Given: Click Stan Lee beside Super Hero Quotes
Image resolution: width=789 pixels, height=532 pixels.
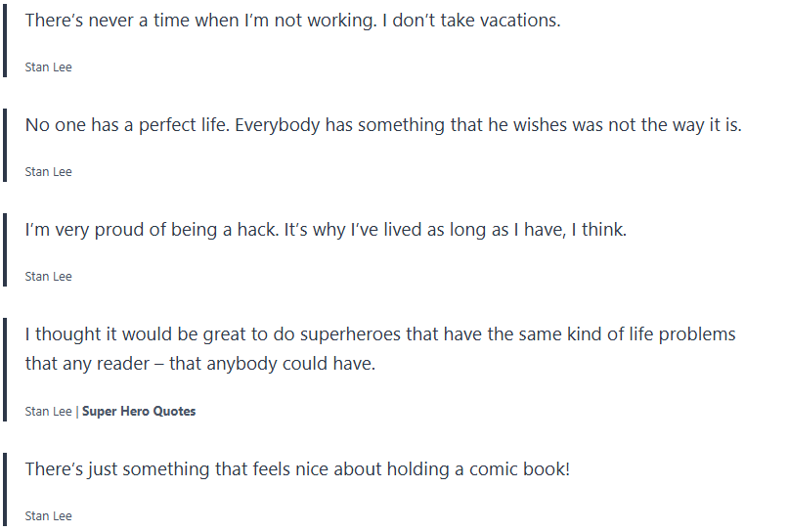Looking at the screenshot, I should pyautogui.click(x=49, y=412).
